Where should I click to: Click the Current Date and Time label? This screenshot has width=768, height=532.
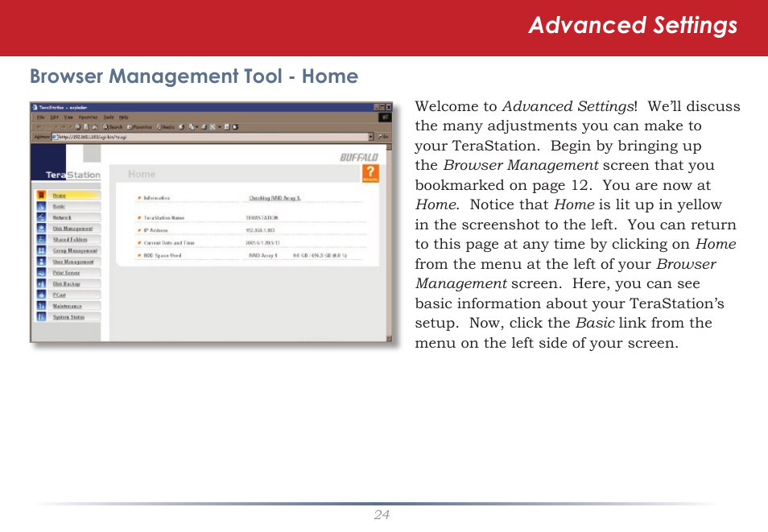[169, 243]
